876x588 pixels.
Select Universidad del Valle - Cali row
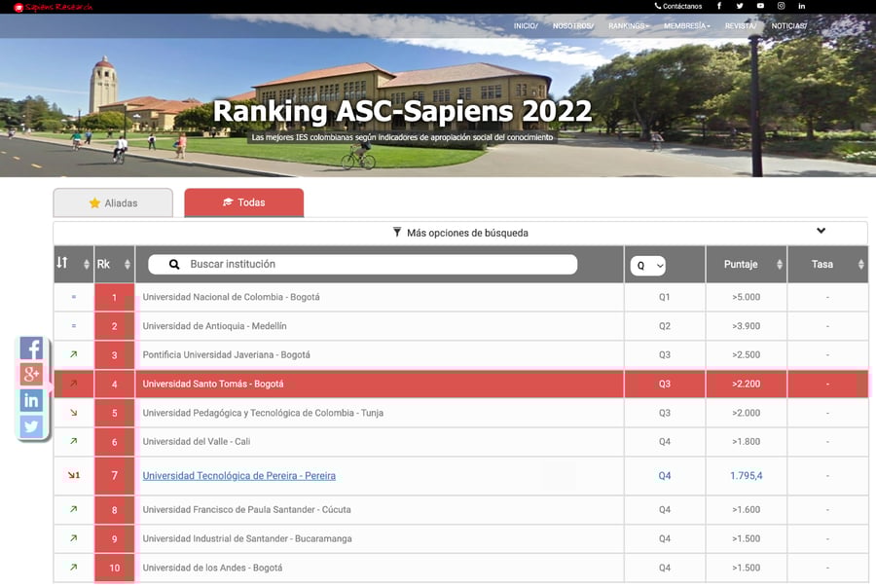(461, 442)
